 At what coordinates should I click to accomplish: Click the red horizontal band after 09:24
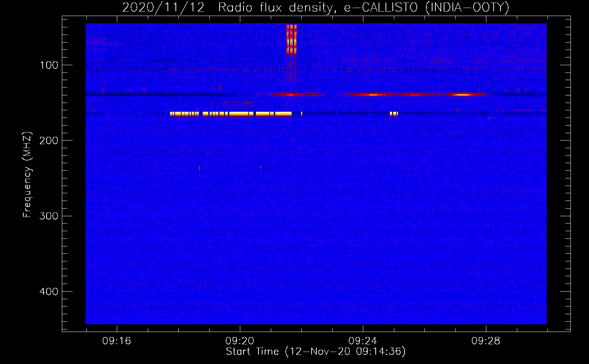point(415,95)
